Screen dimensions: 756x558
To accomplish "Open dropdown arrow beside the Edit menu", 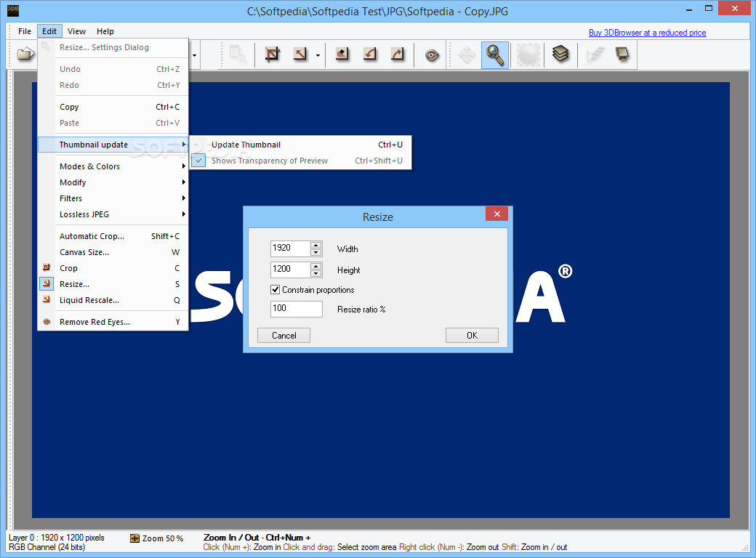I will point(194,55).
